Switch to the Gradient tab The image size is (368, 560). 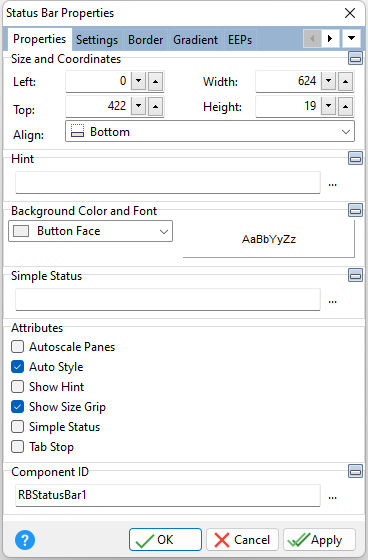point(195,40)
